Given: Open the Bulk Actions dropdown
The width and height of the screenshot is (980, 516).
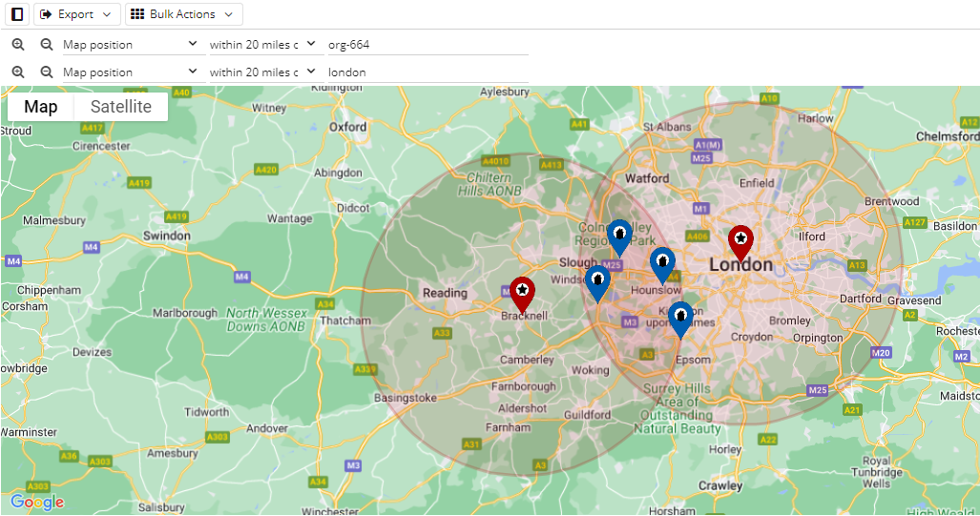Looking at the screenshot, I should (184, 14).
